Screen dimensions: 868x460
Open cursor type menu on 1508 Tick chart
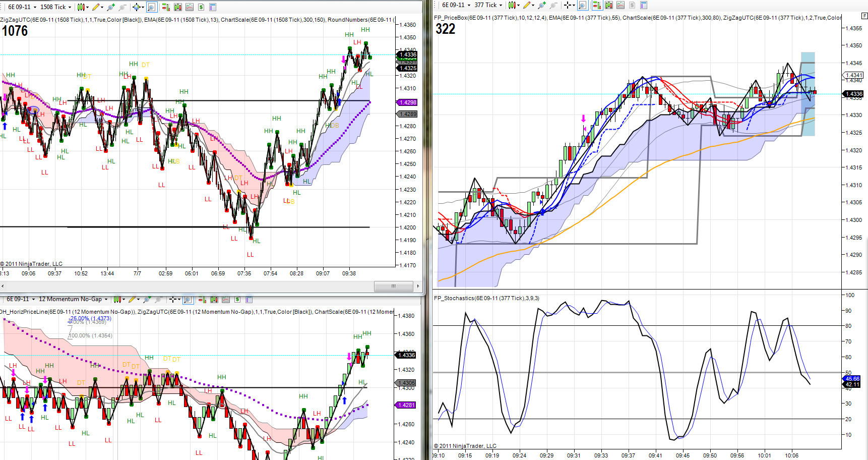tap(138, 7)
